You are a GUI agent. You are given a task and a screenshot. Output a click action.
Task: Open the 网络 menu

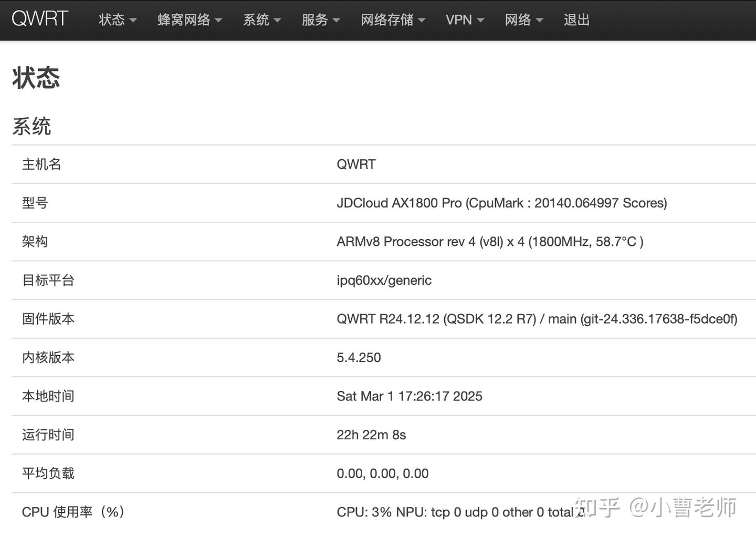tap(524, 20)
